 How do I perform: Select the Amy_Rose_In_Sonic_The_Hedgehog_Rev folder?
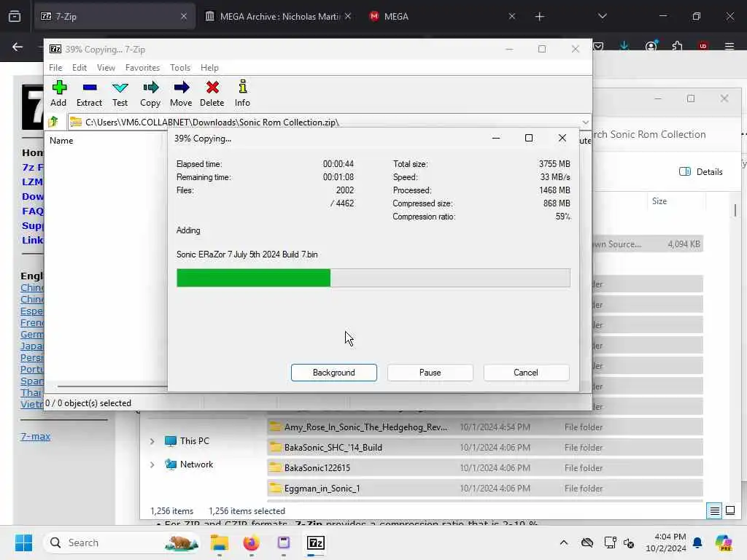tap(484, 427)
